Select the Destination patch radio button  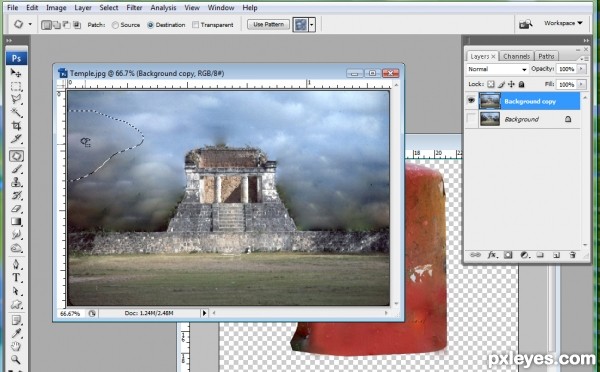(150, 25)
